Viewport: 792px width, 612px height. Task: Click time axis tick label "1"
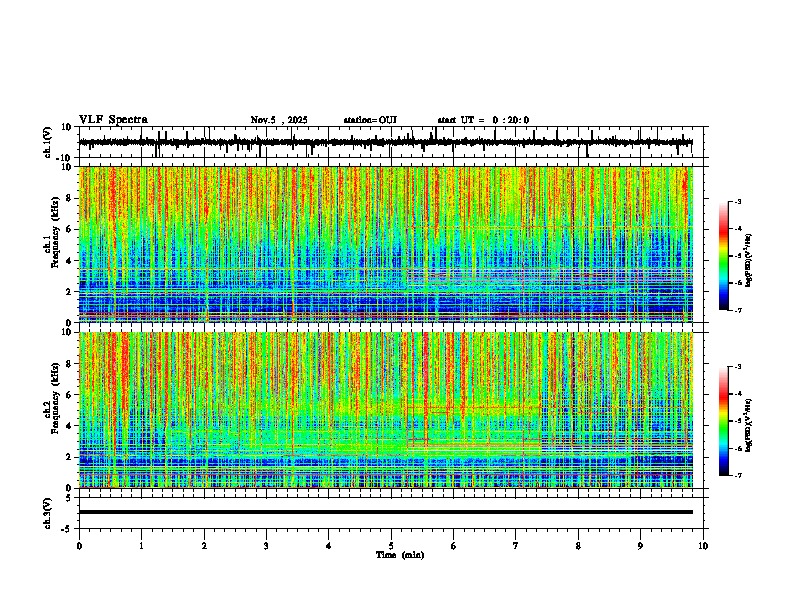pyautogui.click(x=142, y=546)
